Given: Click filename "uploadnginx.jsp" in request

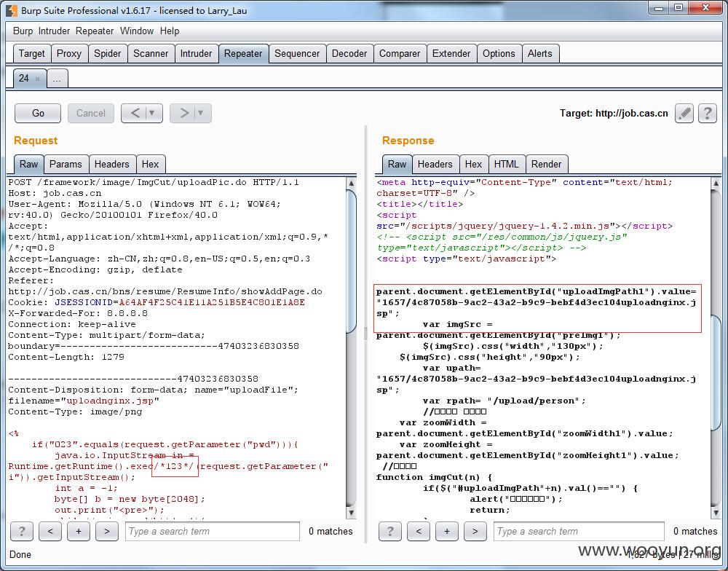Looking at the screenshot, I should coord(110,401).
